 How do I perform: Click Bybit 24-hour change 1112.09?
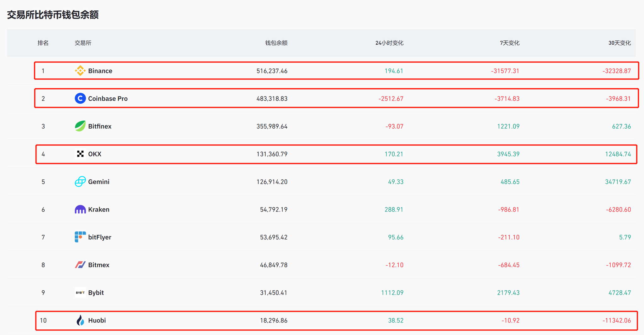pos(392,293)
